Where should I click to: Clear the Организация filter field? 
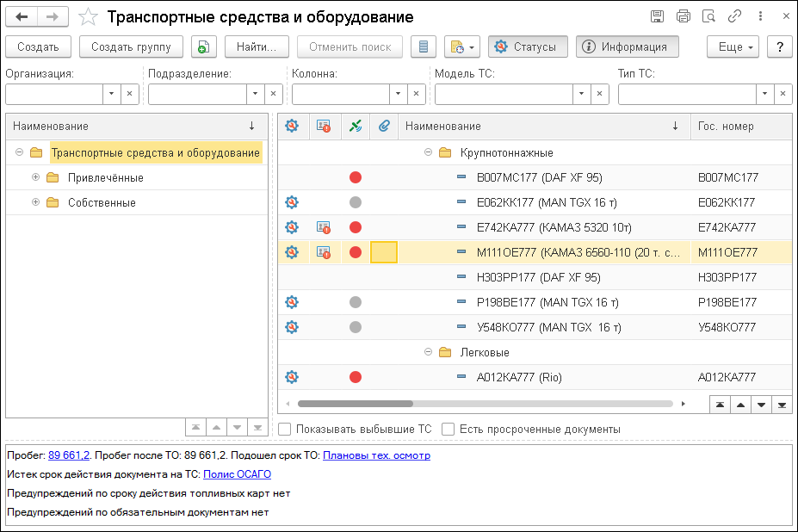[130, 94]
